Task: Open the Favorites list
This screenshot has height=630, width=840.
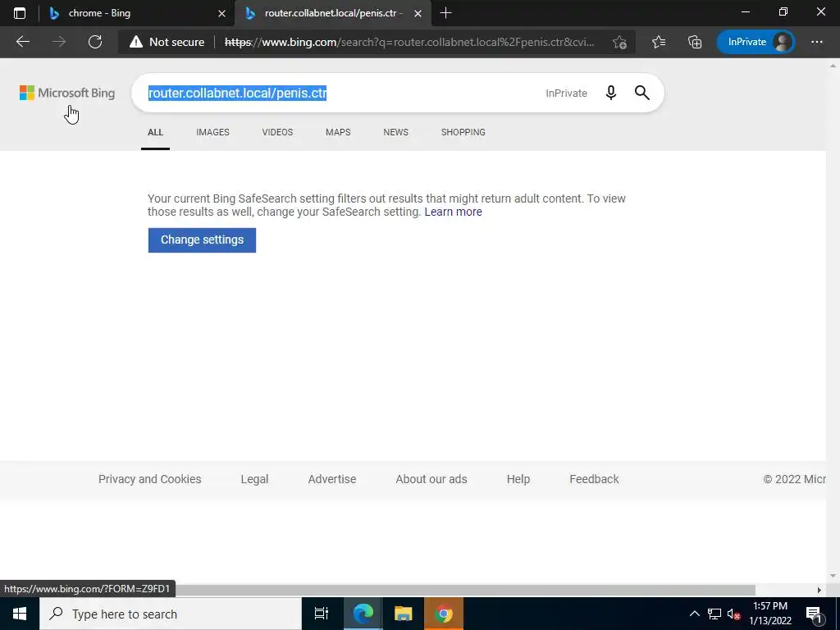Action: [659, 42]
